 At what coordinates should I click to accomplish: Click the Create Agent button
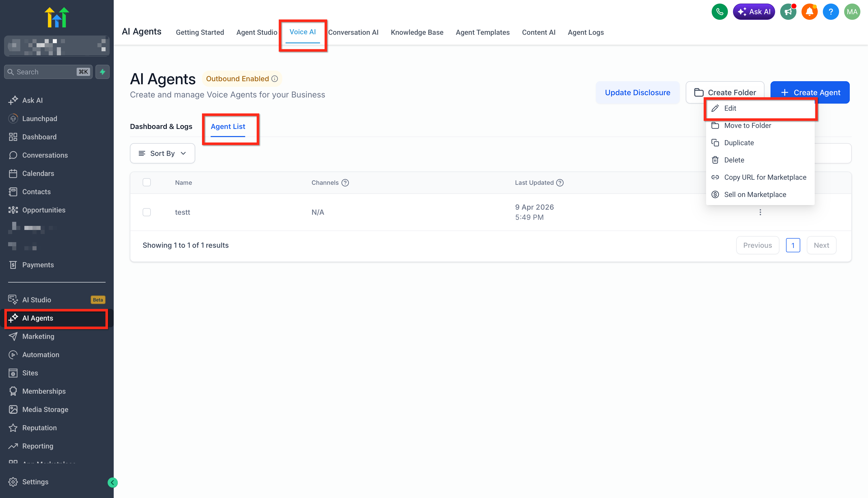tap(810, 92)
